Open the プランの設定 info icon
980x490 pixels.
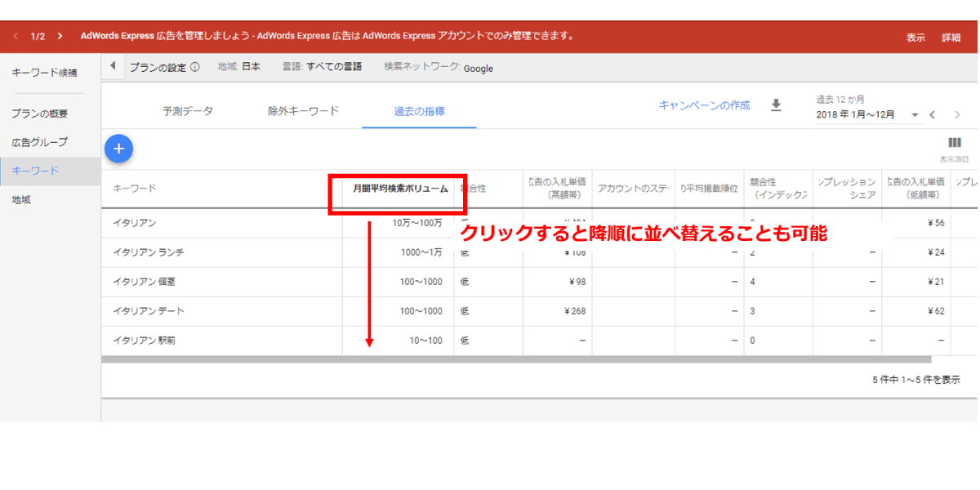pyautogui.click(x=195, y=67)
